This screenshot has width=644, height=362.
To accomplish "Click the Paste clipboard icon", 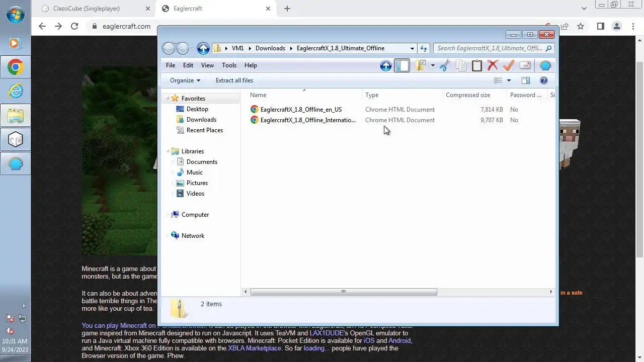I will pyautogui.click(x=477, y=65).
